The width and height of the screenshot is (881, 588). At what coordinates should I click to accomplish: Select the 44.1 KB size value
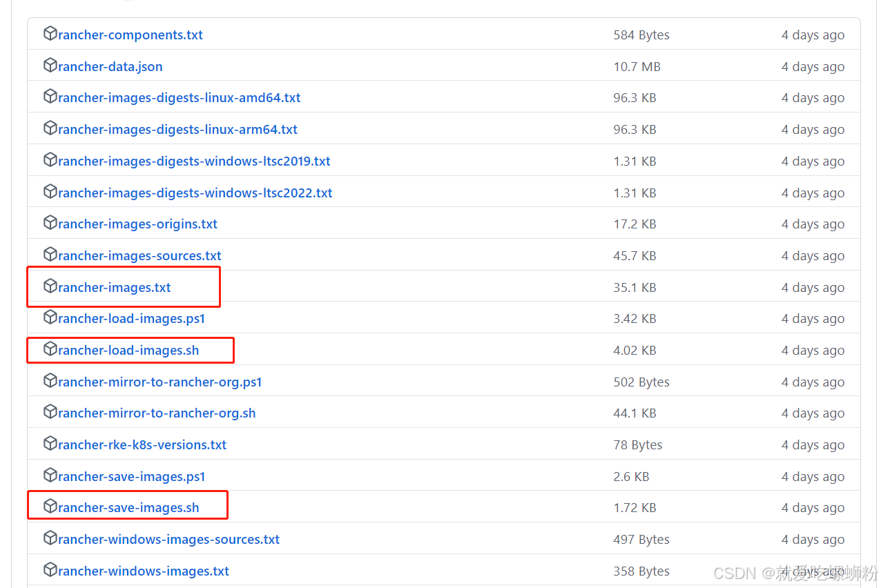[x=635, y=413]
